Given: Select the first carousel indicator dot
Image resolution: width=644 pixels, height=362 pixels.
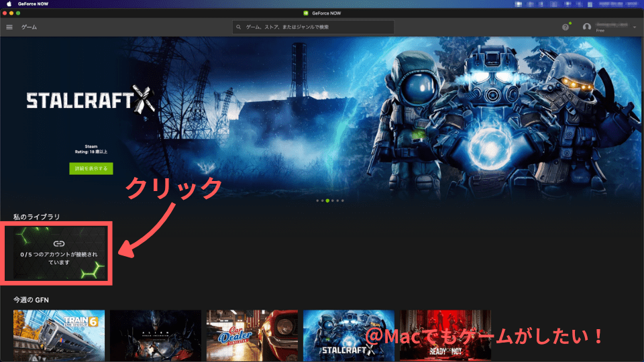Looking at the screenshot, I should [317, 200].
